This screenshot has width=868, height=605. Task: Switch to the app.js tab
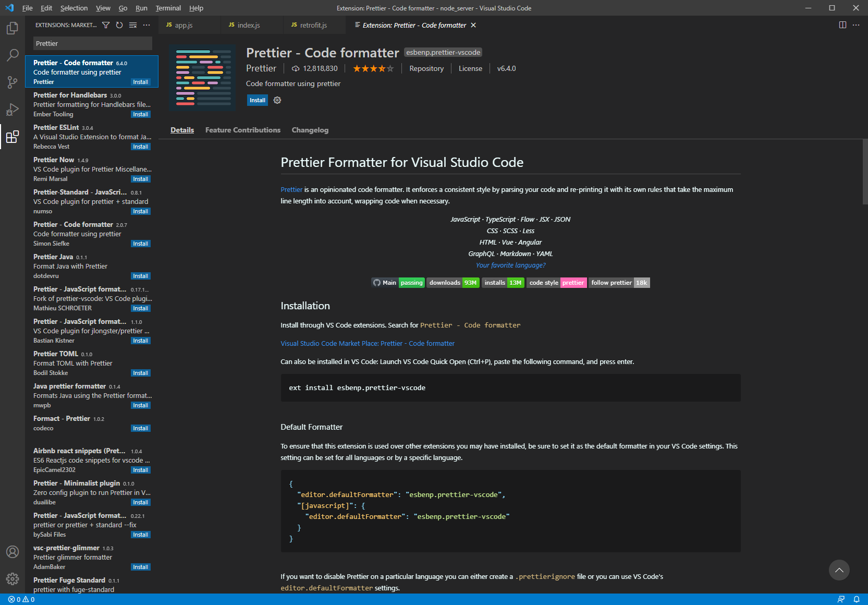(189, 25)
